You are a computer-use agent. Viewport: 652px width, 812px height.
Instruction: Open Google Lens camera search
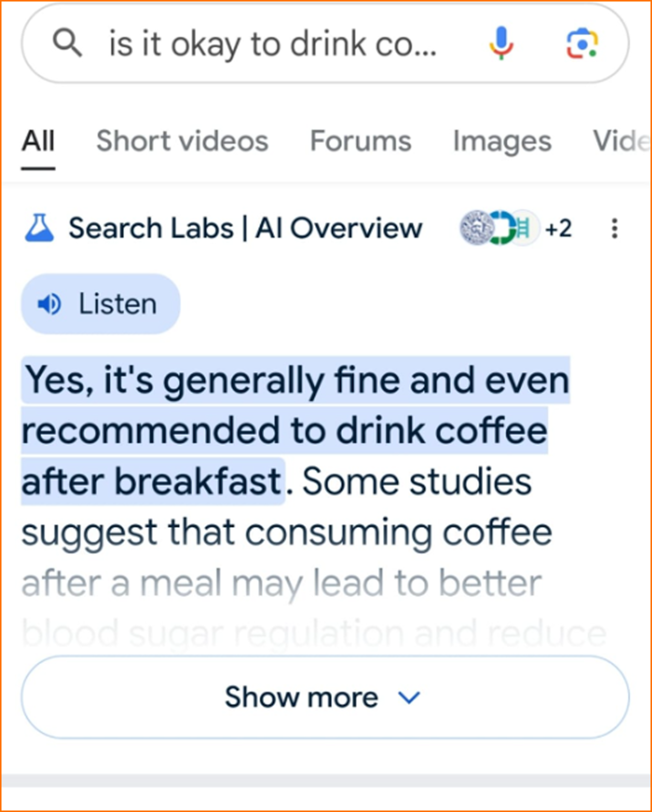tap(582, 43)
